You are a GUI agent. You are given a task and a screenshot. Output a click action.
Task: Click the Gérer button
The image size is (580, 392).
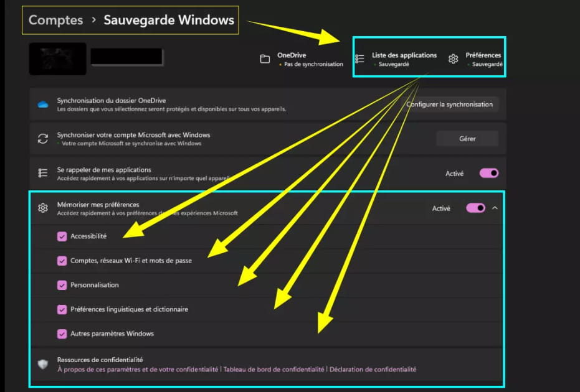(x=467, y=139)
